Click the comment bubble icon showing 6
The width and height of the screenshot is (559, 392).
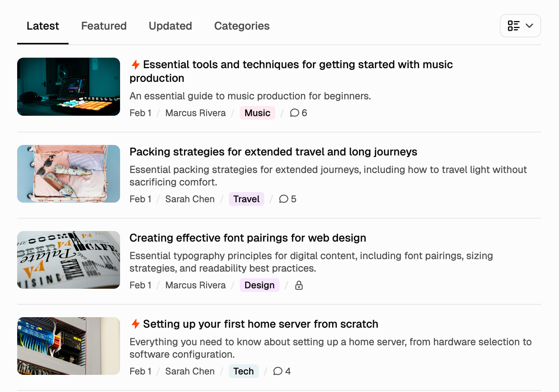pos(294,113)
